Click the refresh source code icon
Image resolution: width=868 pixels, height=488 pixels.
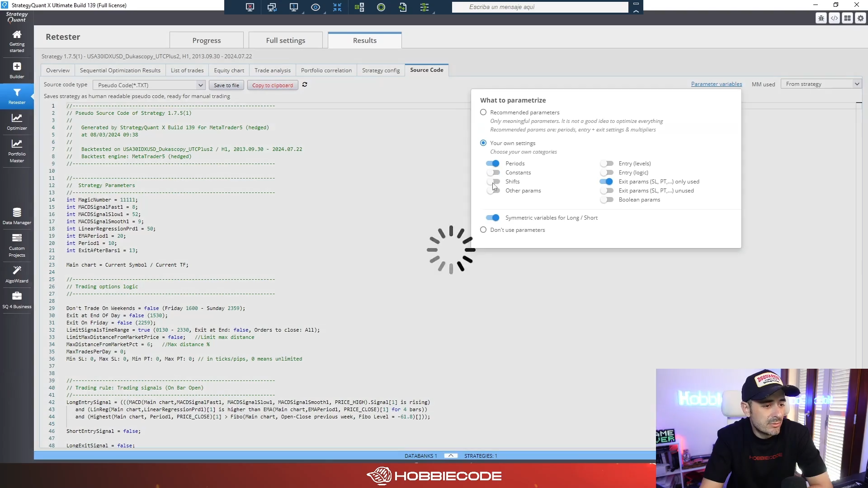click(305, 84)
